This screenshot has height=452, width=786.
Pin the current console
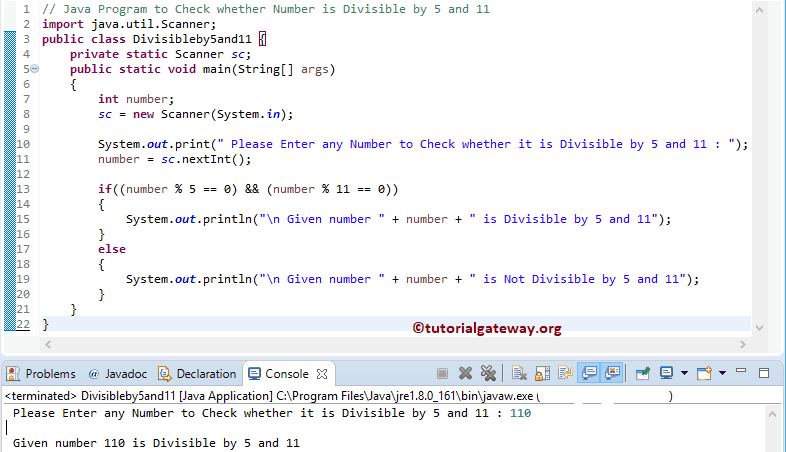(x=643, y=373)
